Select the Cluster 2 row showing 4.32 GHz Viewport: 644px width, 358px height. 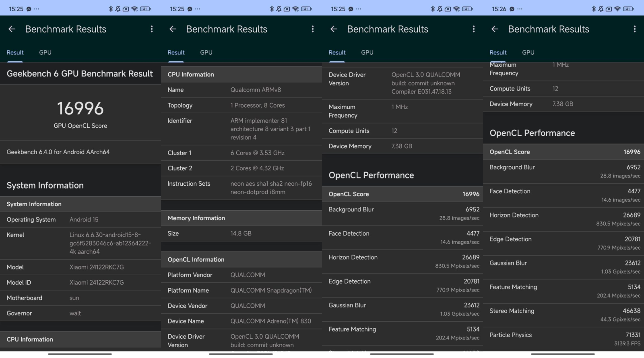(x=242, y=168)
